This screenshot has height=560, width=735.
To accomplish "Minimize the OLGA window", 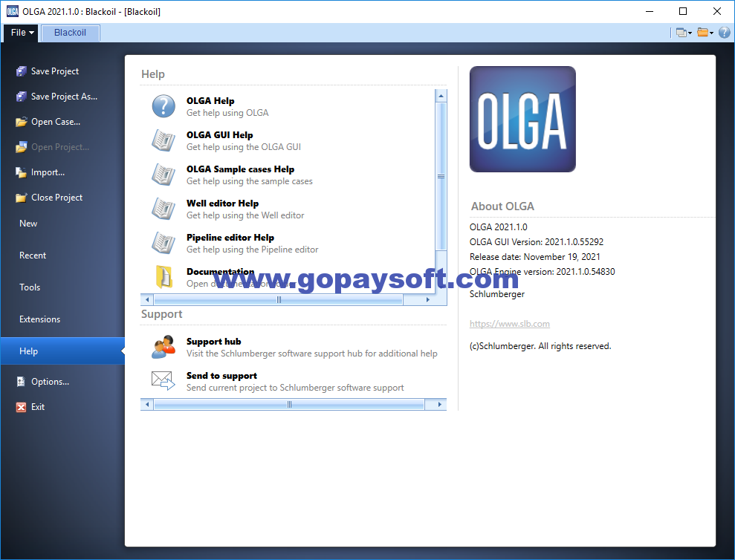I will tap(650, 11).
